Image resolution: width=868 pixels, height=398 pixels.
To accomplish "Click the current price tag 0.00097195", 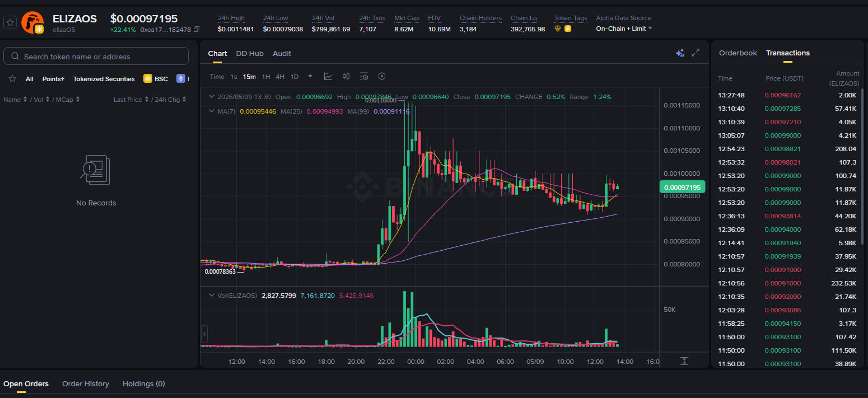I will click(683, 188).
